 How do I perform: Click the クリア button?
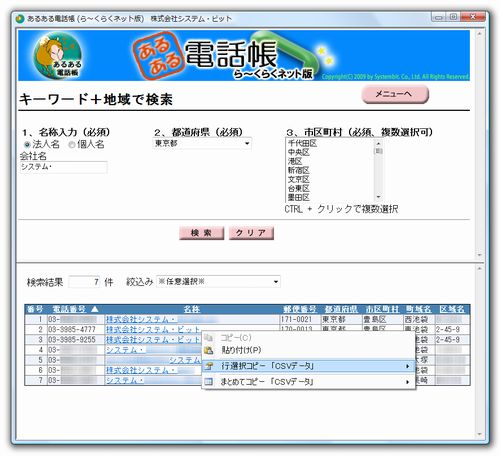click(x=251, y=233)
